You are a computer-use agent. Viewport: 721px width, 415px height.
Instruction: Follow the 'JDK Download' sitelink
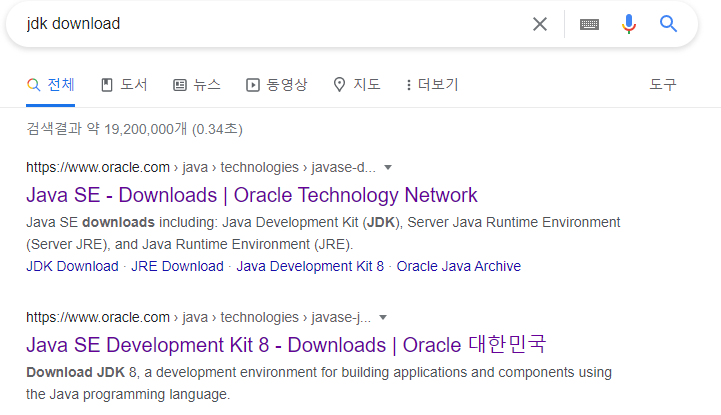pyautogui.click(x=72, y=266)
